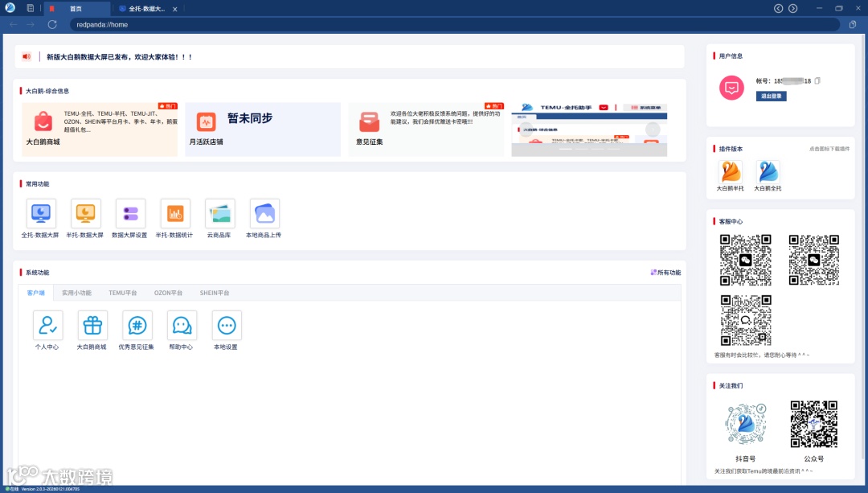Download 大白鹅半托 plugin icon
Viewport: 868px width, 493px height.
pos(730,172)
